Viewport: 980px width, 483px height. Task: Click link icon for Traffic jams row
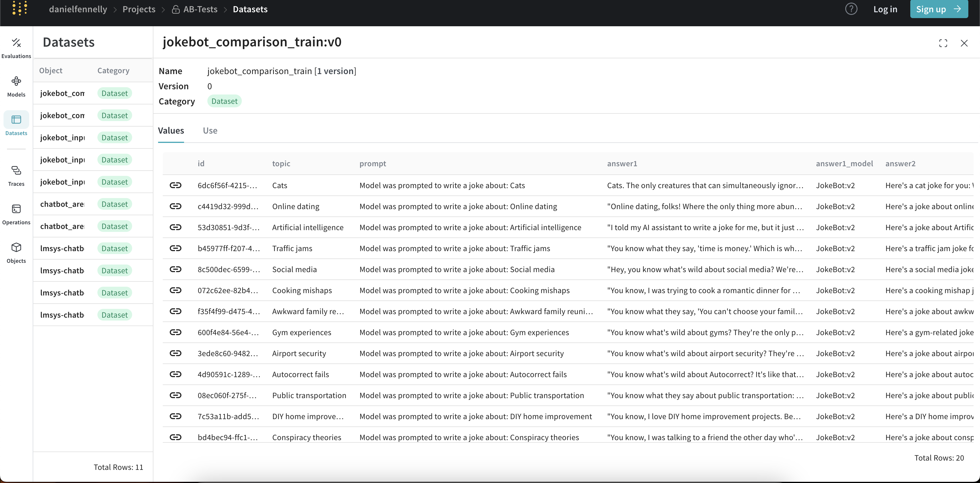point(175,248)
